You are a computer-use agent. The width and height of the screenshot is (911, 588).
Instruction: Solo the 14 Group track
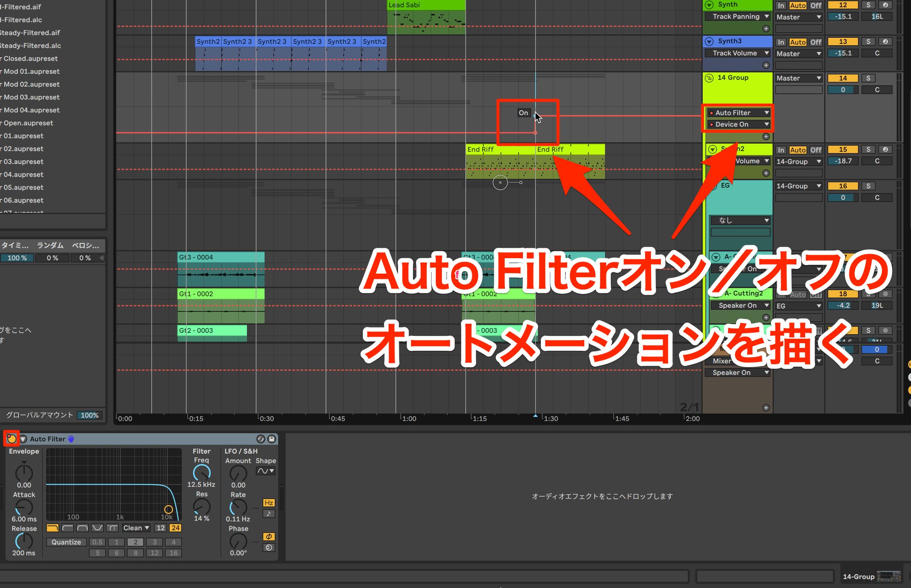pyautogui.click(x=869, y=78)
